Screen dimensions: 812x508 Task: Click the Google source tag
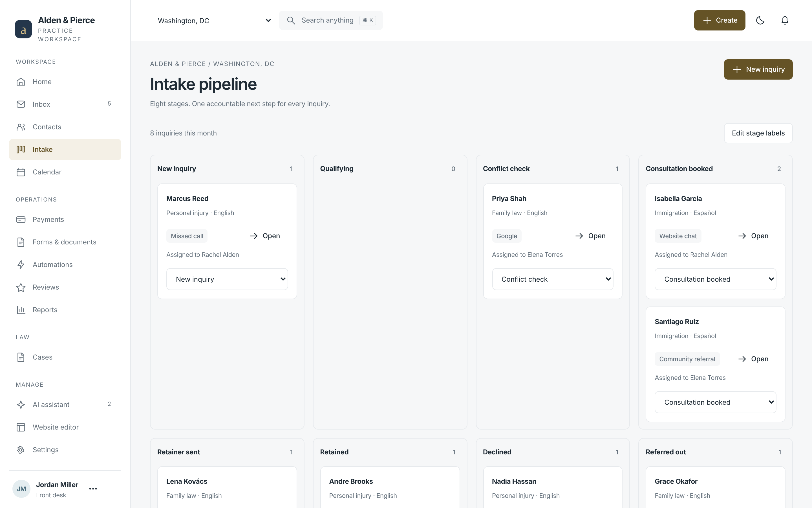(x=507, y=236)
